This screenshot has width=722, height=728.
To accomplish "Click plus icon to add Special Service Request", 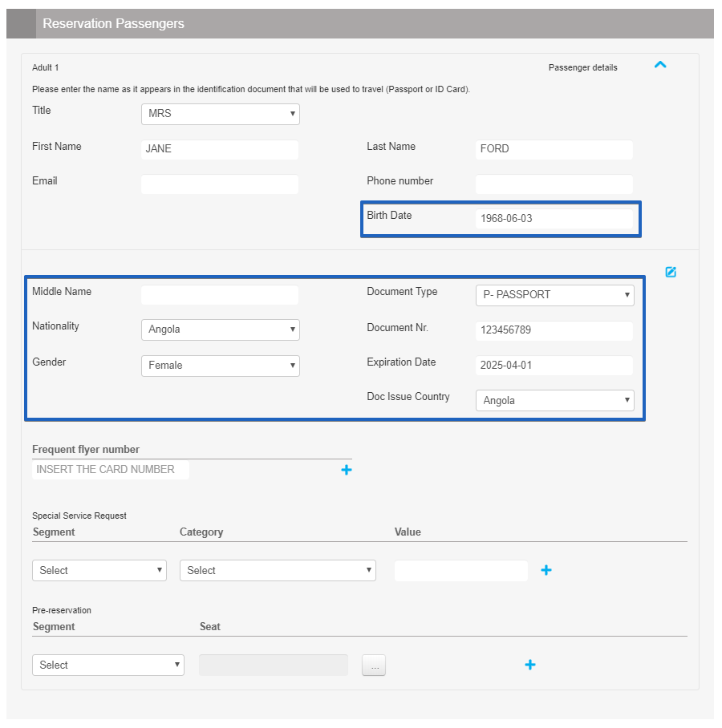I will pos(546,570).
